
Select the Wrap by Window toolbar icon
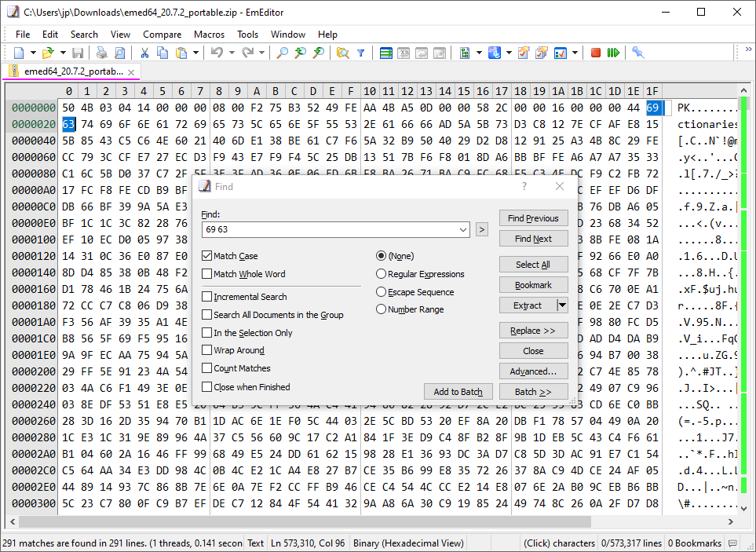point(422,53)
